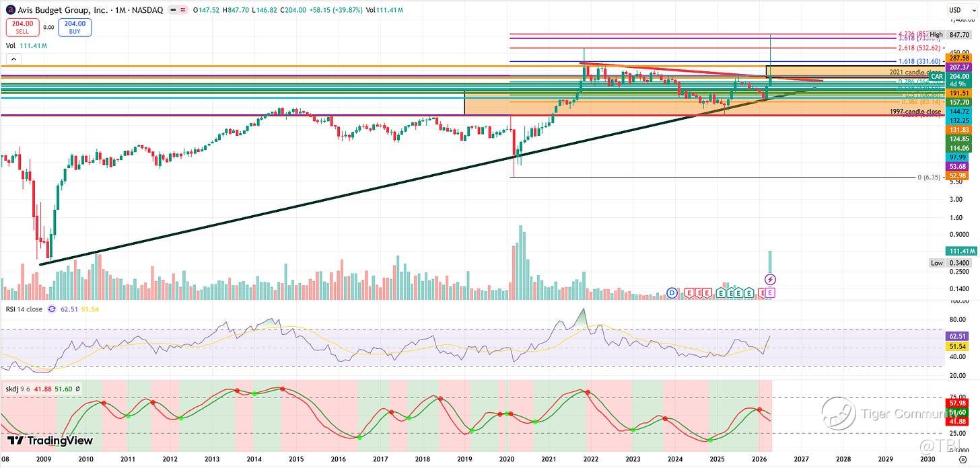Click the 132.25 cyan price tag
Image resolution: width=980 pixels, height=468 pixels.
pyautogui.click(x=956, y=120)
